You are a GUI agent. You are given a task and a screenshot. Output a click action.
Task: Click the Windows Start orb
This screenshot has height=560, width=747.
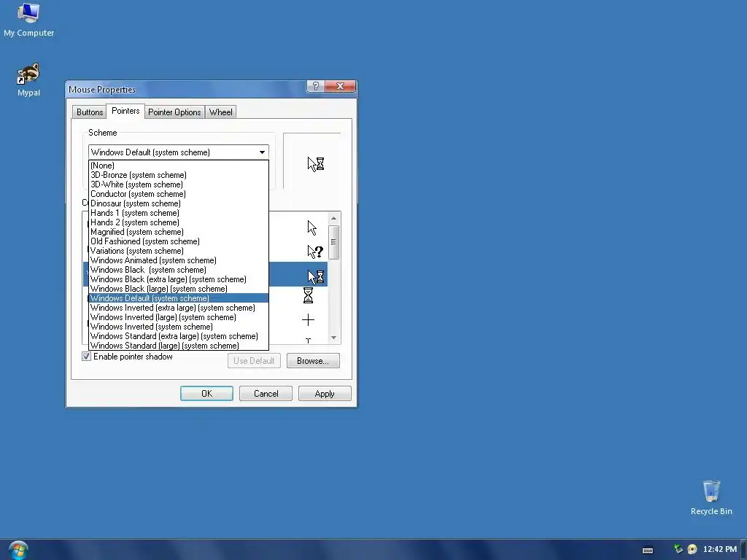click(x=18, y=550)
